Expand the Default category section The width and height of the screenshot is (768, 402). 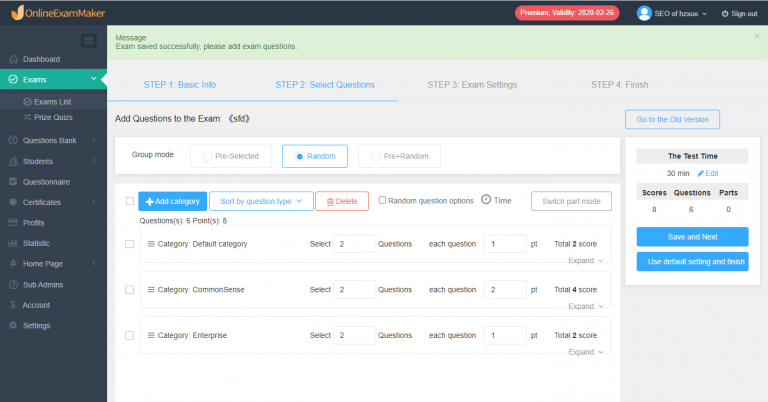tap(586, 260)
